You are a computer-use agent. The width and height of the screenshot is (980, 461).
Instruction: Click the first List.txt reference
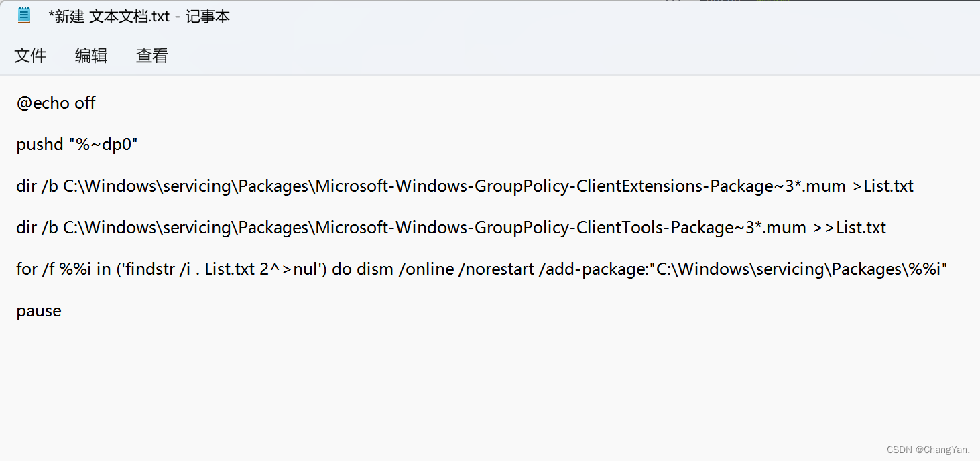pos(888,186)
